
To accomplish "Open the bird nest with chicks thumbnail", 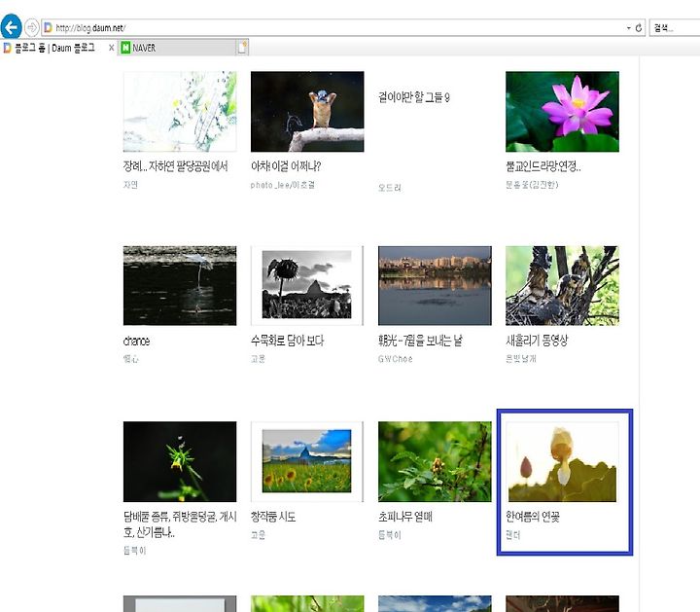I will [562, 285].
